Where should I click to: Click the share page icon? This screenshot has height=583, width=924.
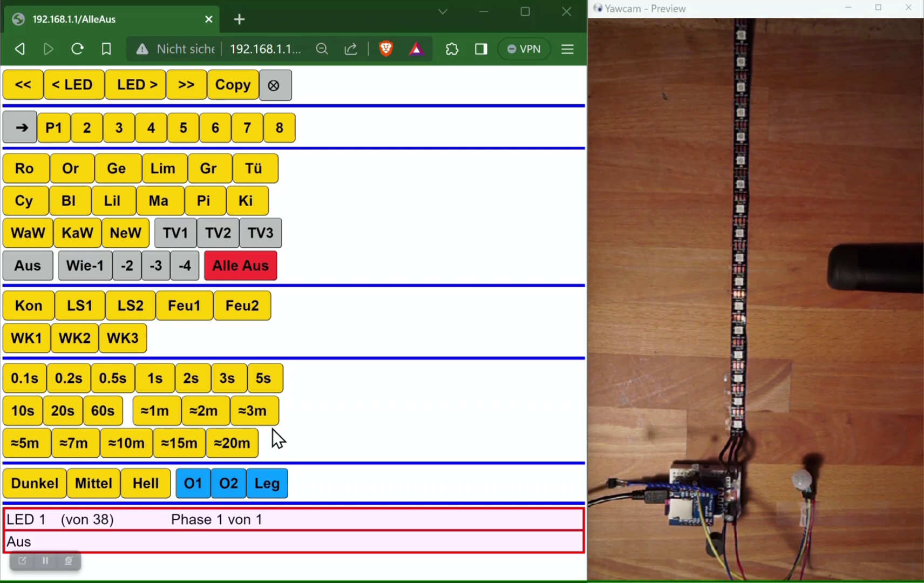point(351,49)
